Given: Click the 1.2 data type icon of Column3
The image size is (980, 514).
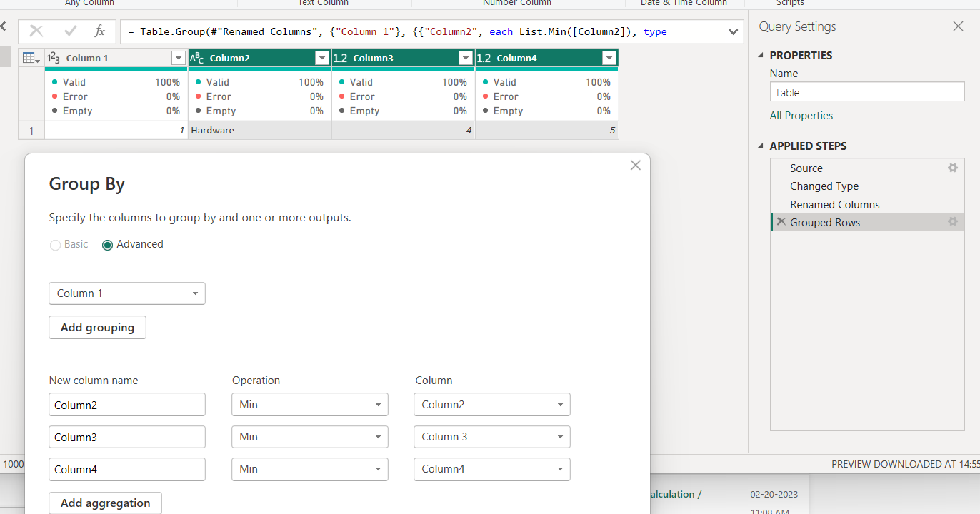Looking at the screenshot, I should (341, 58).
